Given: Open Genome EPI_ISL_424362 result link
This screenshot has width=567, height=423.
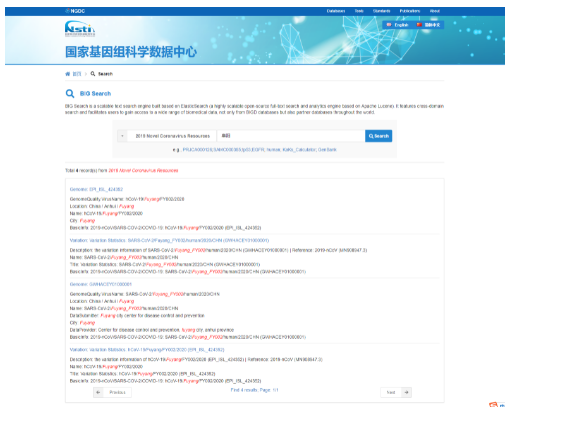Looking at the screenshot, I should tap(96, 189).
